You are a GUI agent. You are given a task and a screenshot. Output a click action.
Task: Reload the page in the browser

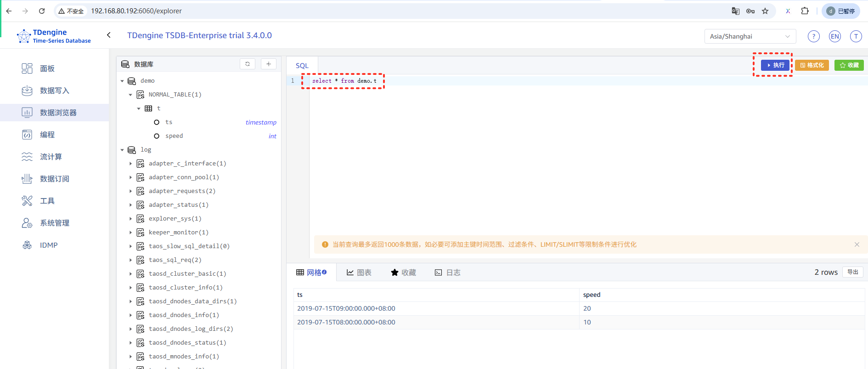[42, 11]
